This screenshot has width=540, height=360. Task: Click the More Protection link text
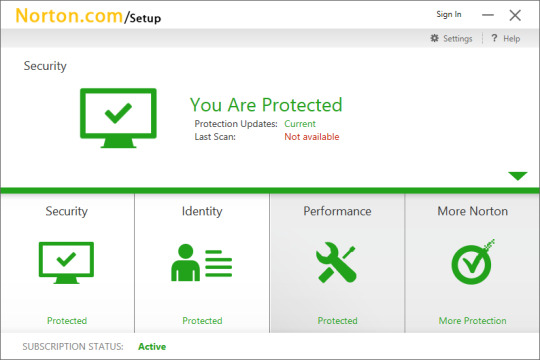pyautogui.click(x=472, y=321)
